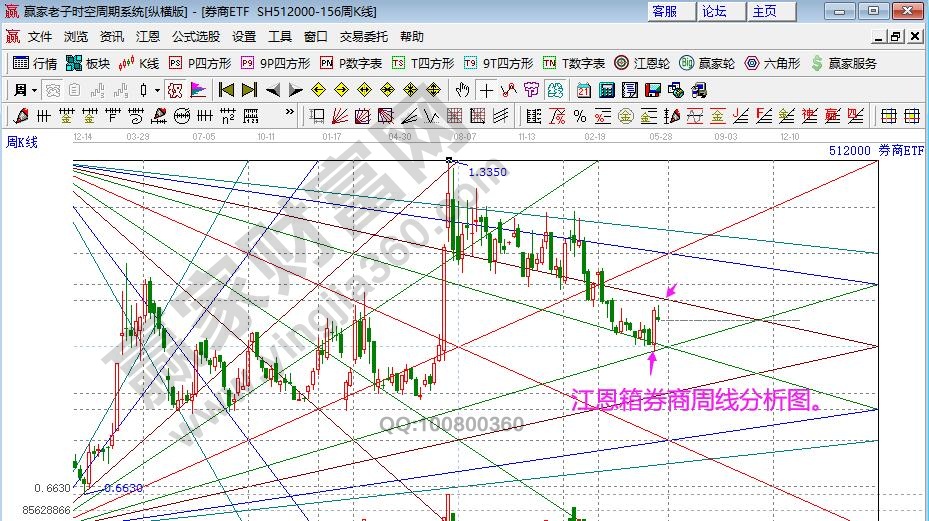Open the 公式选股 menu
929x521 pixels.
tap(195, 36)
